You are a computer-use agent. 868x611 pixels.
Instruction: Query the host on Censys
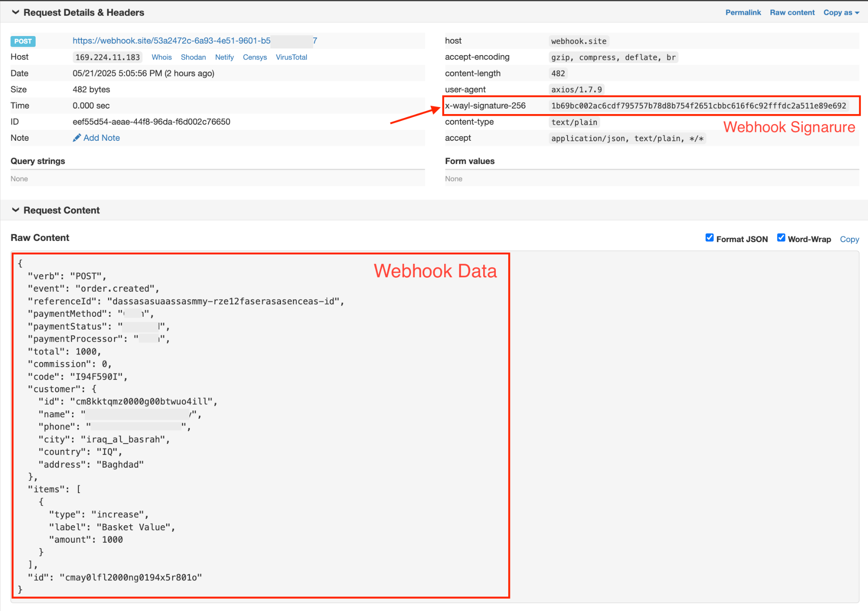coord(255,57)
